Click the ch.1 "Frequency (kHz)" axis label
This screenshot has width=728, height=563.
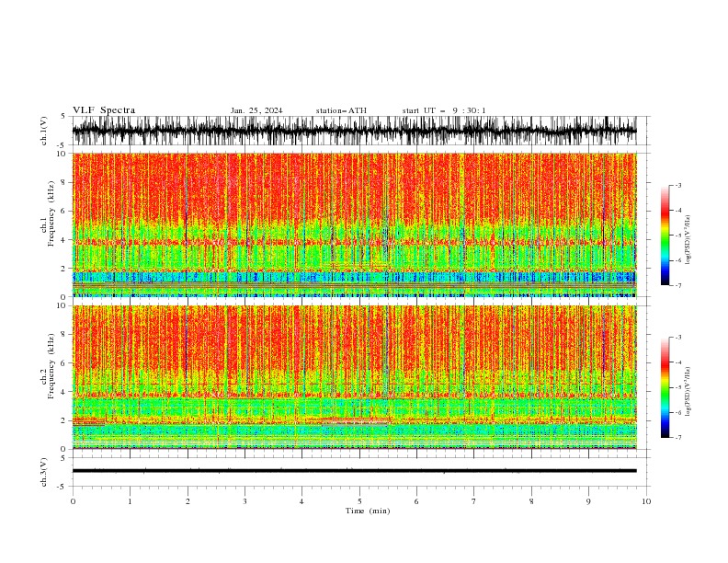[51, 213]
